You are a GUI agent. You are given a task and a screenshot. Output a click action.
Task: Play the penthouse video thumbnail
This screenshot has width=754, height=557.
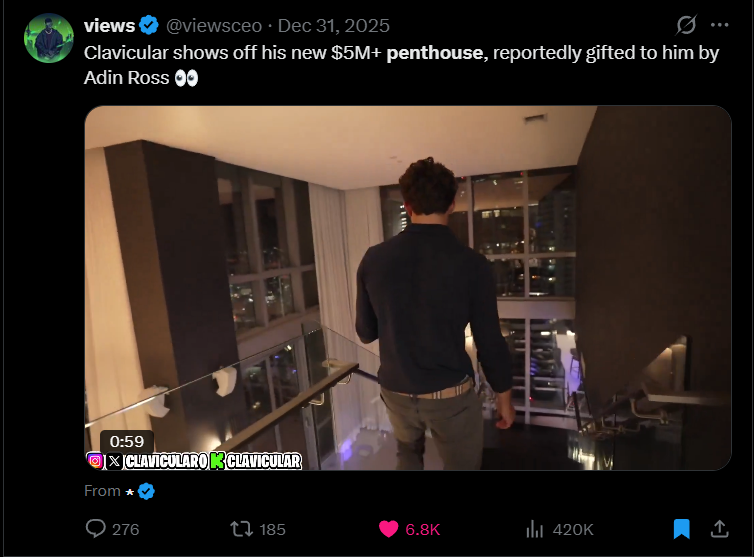pyautogui.click(x=408, y=288)
